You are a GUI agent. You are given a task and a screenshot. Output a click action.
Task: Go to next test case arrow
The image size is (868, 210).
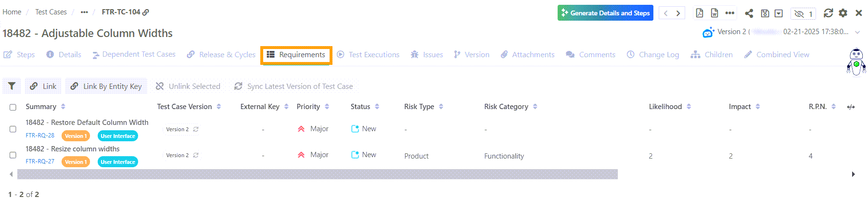coord(678,13)
